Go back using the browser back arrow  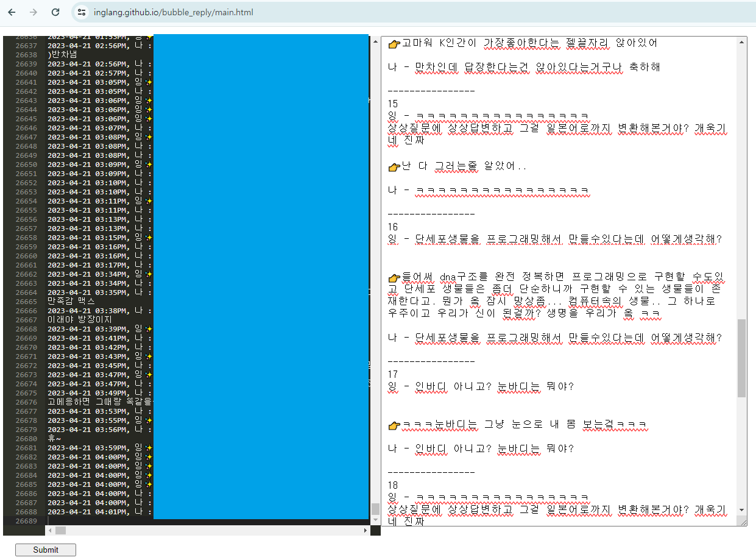tap(12, 12)
